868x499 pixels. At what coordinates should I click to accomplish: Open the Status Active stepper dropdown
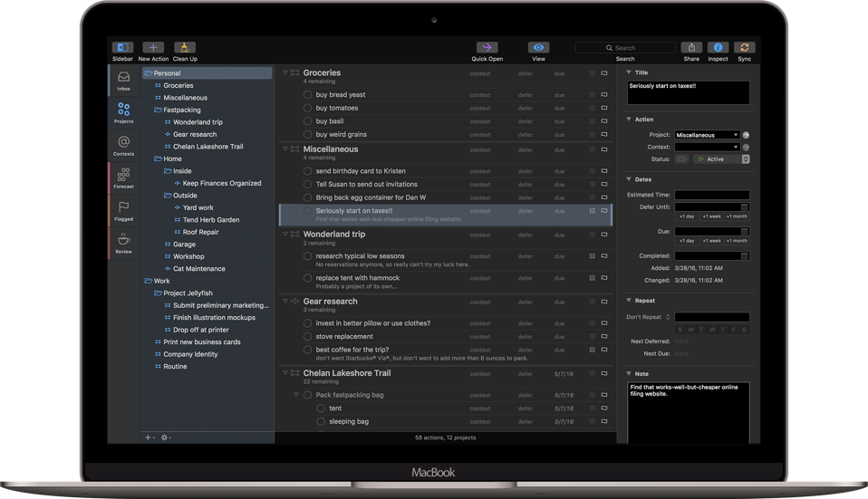point(746,159)
